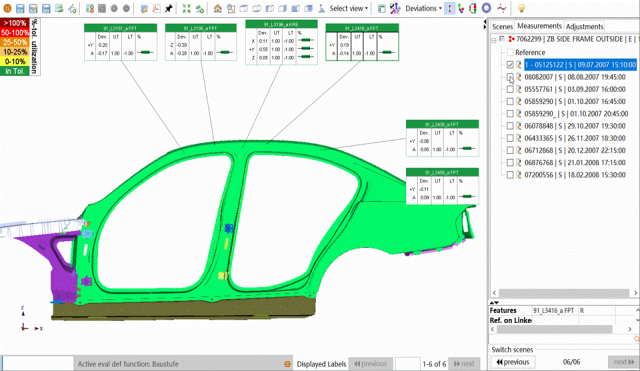Image resolution: width=640 pixels, height=371 pixels.
Task: Open the Select view dropdown
Action: pos(349,8)
